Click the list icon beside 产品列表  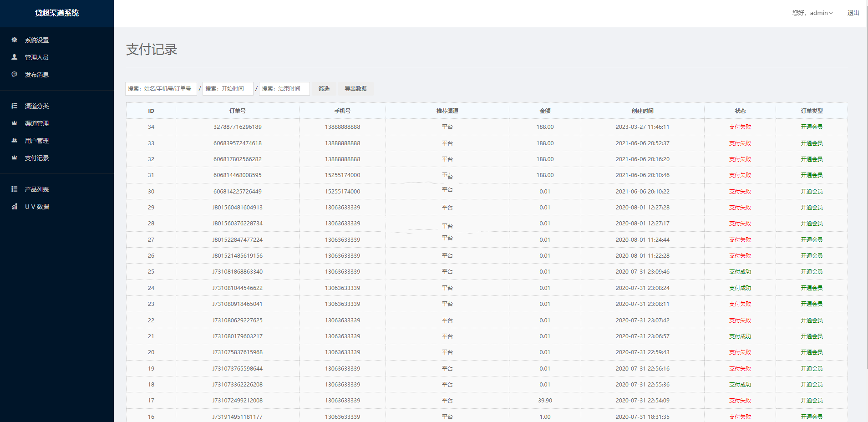(x=15, y=189)
